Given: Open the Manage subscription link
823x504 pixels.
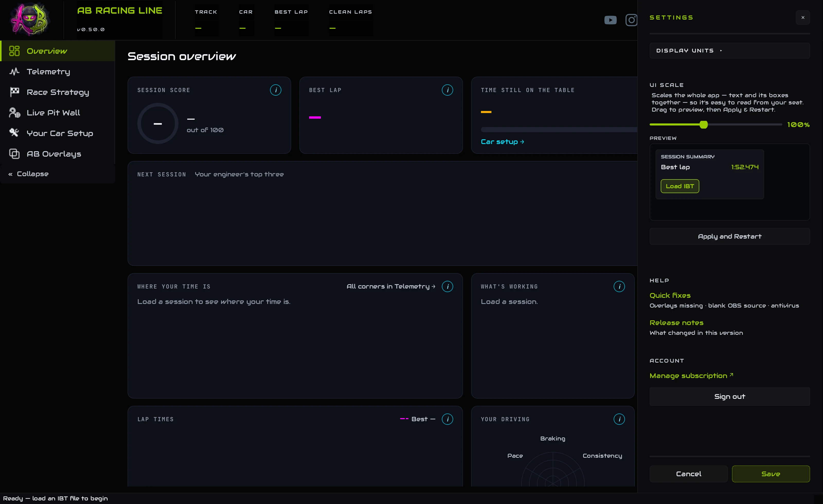Looking at the screenshot, I should tap(691, 376).
